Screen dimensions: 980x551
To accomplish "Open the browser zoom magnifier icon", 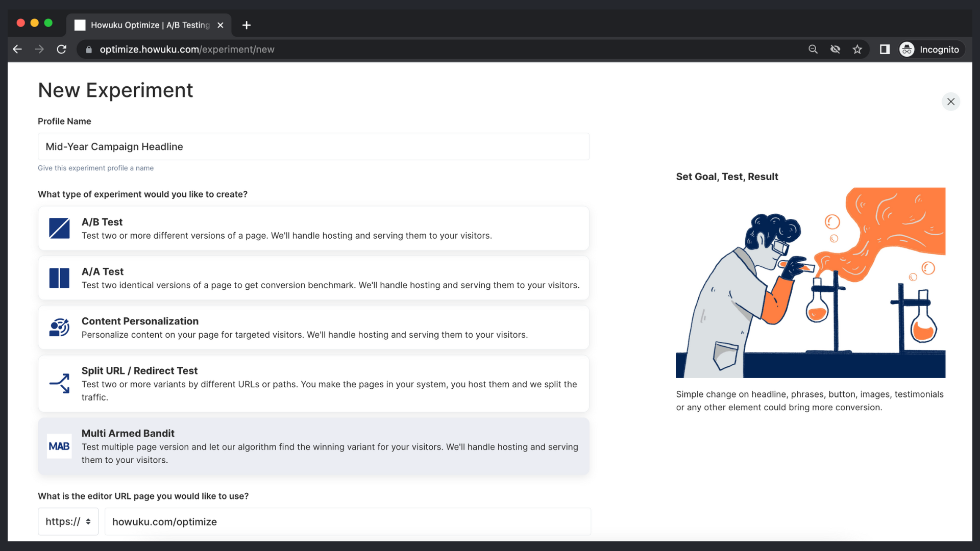I will (813, 49).
